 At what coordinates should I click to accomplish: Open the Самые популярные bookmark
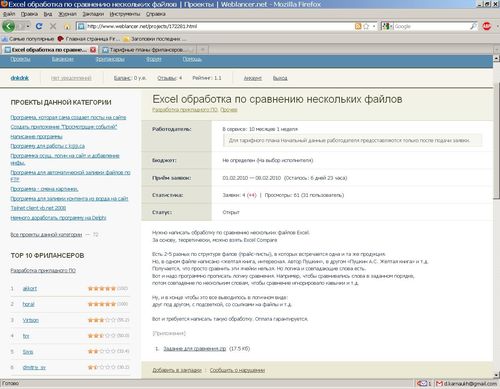(28, 39)
